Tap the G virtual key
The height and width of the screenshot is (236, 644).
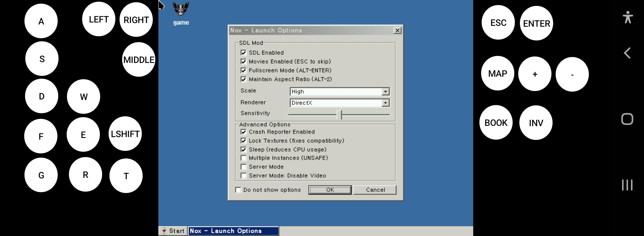(x=41, y=175)
